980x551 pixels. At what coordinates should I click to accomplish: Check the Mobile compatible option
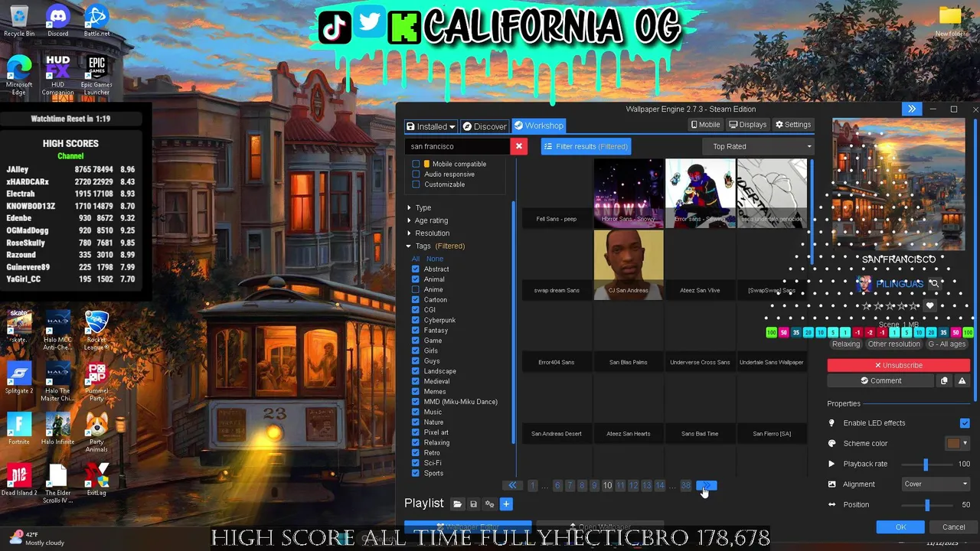click(416, 164)
